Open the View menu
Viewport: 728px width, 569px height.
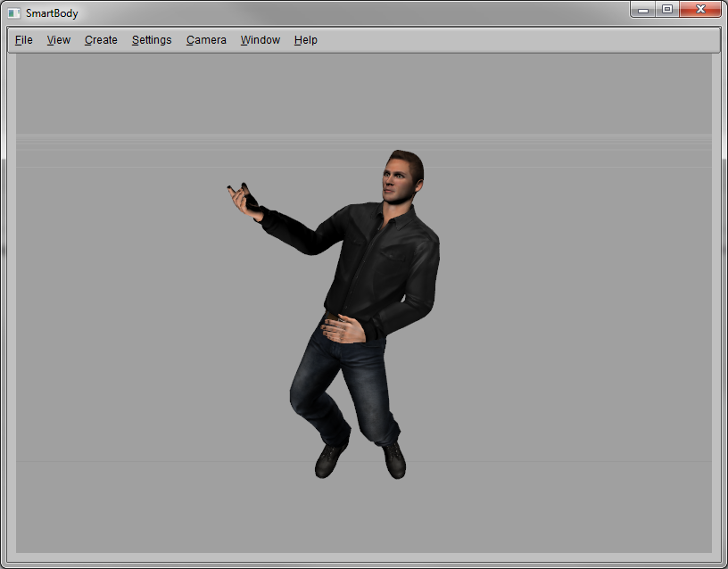point(59,40)
